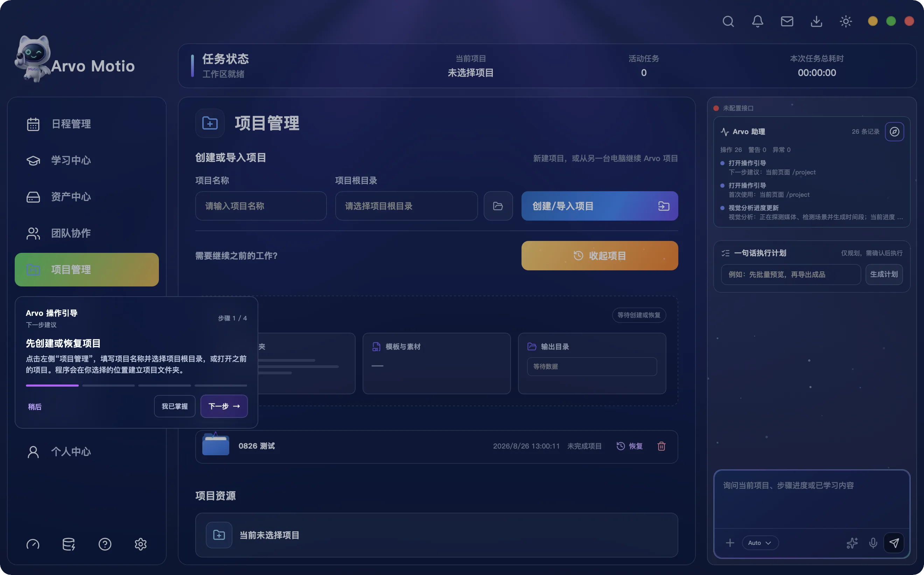Click the 本次任务总耗时 00:00:00 timer

pos(817,66)
